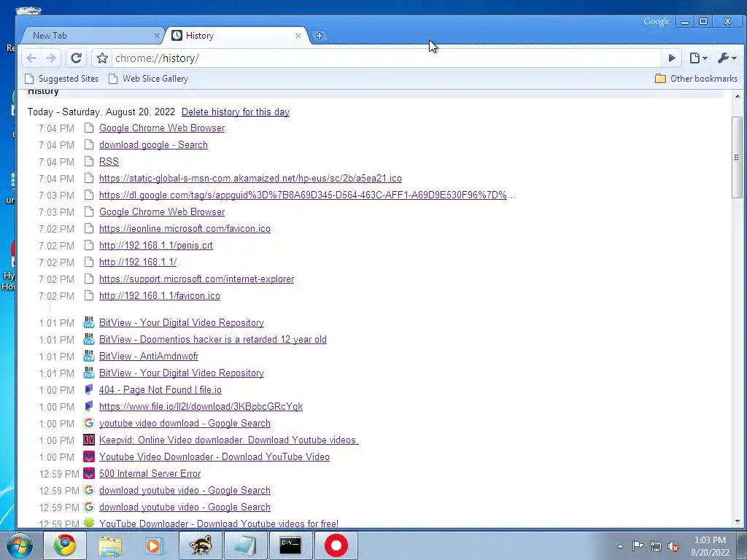
Task: Click Delete history for this day
Action: pos(236,112)
